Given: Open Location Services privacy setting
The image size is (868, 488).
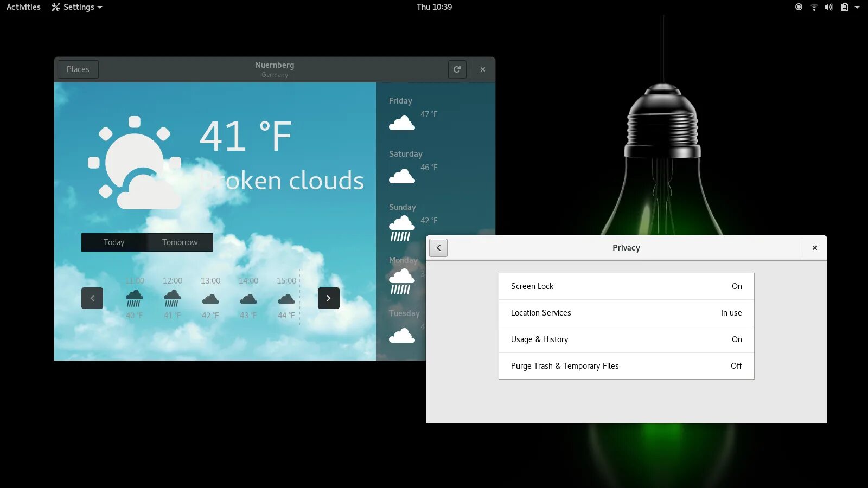Looking at the screenshot, I should [x=627, y=313].
